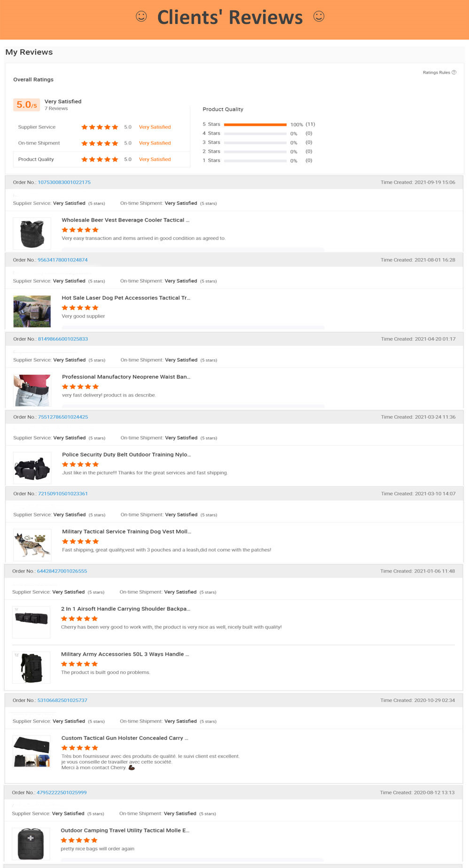Click the poop emoji in the holster review
This screenshot has width=469, height=868.
tap(131, 768)
